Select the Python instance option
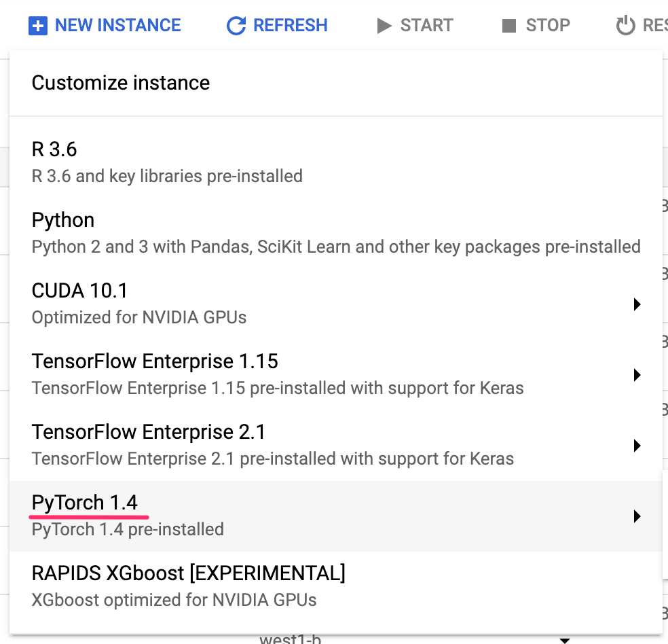This screenshot has height=644, width=668. point(63,220)
